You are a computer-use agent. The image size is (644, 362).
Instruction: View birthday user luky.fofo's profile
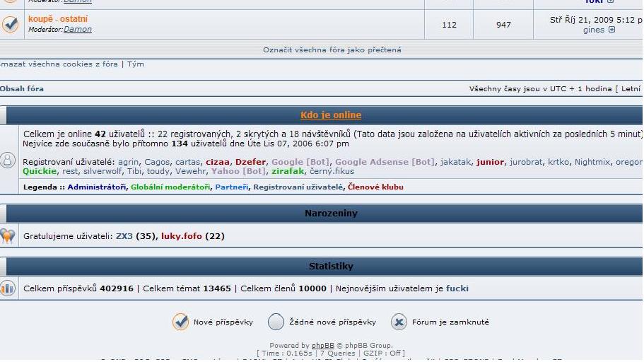[x=182, y=236]
